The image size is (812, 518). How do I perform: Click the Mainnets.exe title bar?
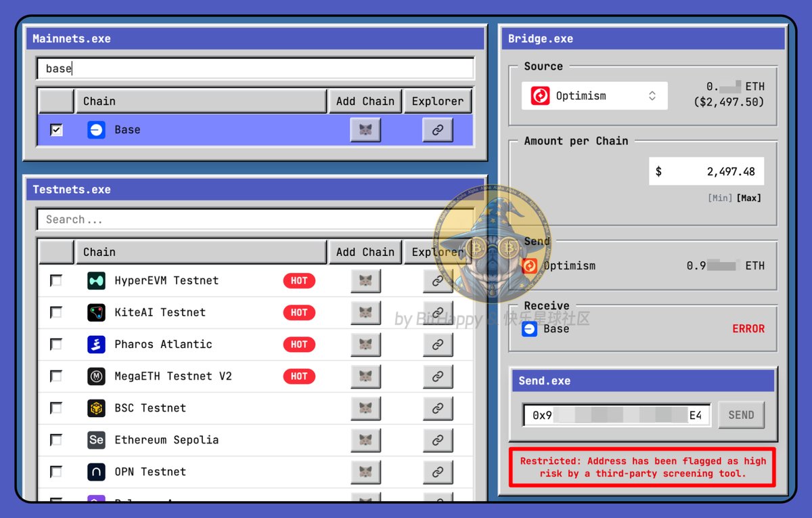point(256,39)
